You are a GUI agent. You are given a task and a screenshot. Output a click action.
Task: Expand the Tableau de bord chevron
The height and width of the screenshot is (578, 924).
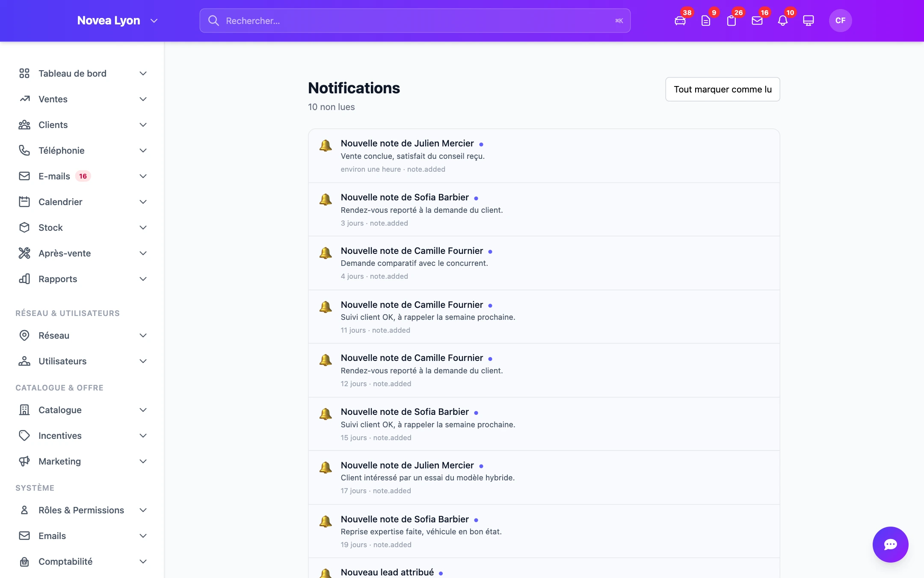tap(143, 73)
